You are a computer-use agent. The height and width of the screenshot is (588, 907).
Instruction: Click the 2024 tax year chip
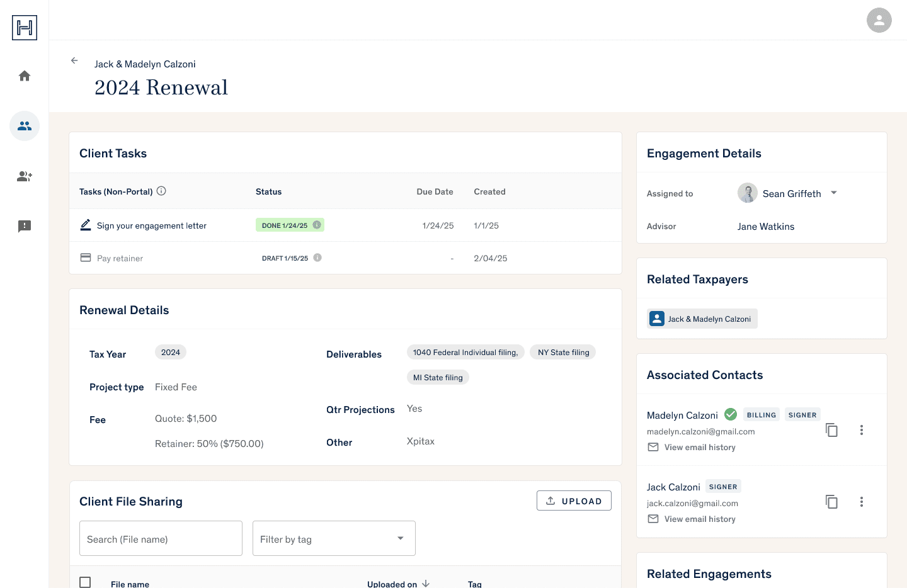(171, 352)
